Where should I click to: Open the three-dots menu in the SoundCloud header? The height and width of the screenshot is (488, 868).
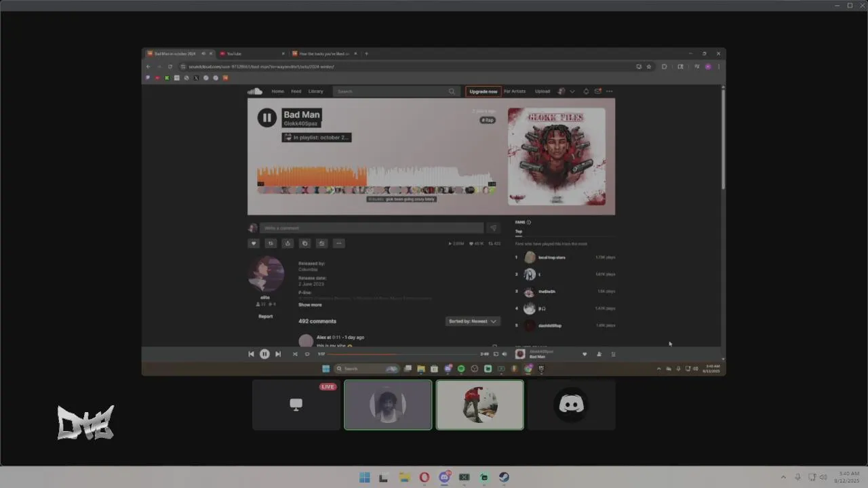point(610,91)
